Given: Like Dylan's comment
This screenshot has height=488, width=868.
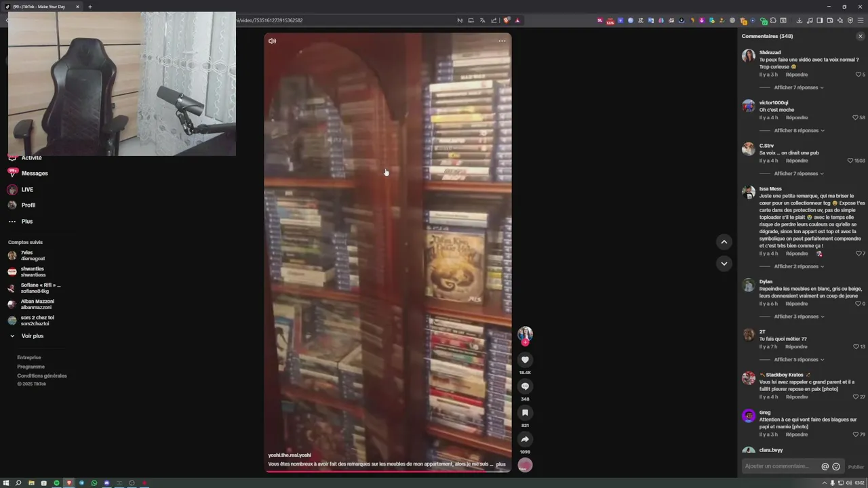Looking at the screenshot, I should point(858,304).
